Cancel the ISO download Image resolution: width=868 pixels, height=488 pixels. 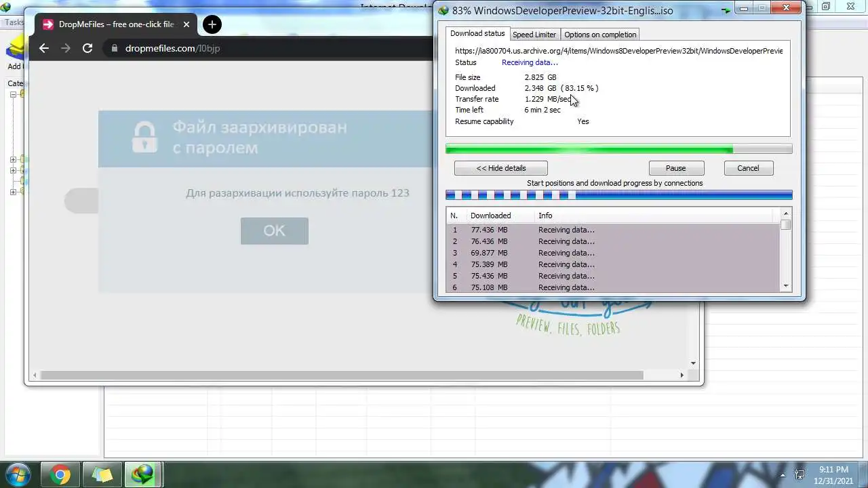pyautogui.click(x=749, y=168)
